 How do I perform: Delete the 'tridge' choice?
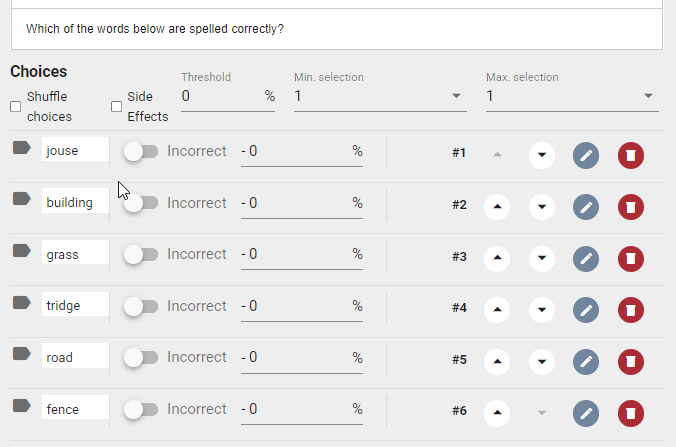631,310
